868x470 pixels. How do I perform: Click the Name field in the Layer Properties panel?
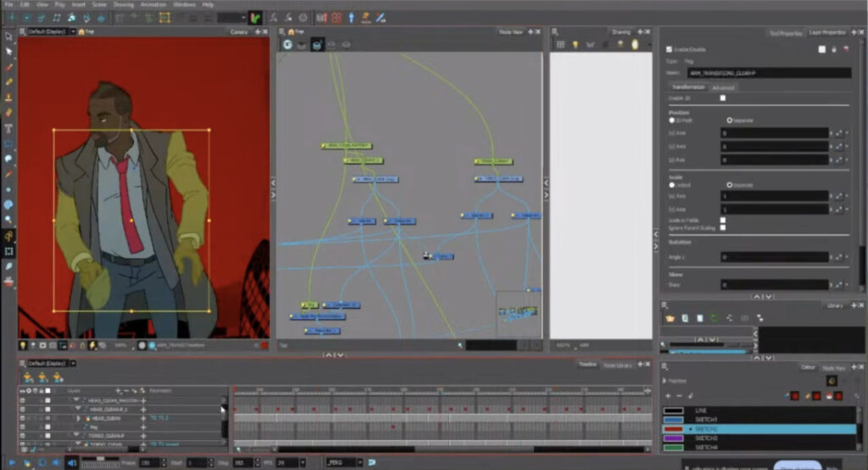tap(769, 73)
